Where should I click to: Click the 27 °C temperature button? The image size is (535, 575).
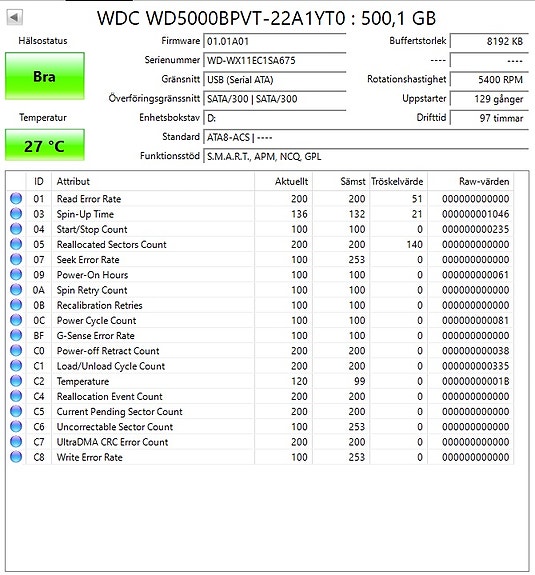(45, 145)
